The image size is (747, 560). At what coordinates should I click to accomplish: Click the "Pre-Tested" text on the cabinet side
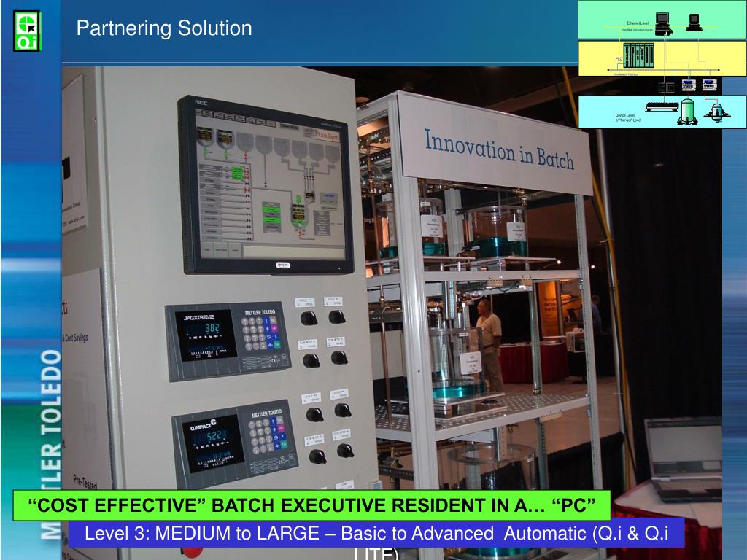[x=85, y=482]
